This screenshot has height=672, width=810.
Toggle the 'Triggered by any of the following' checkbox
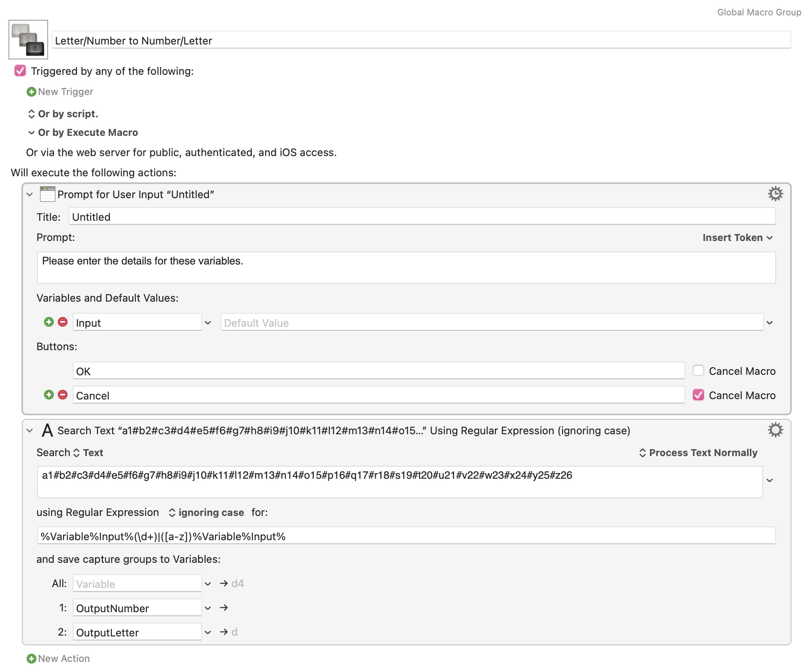pos(20,71)
